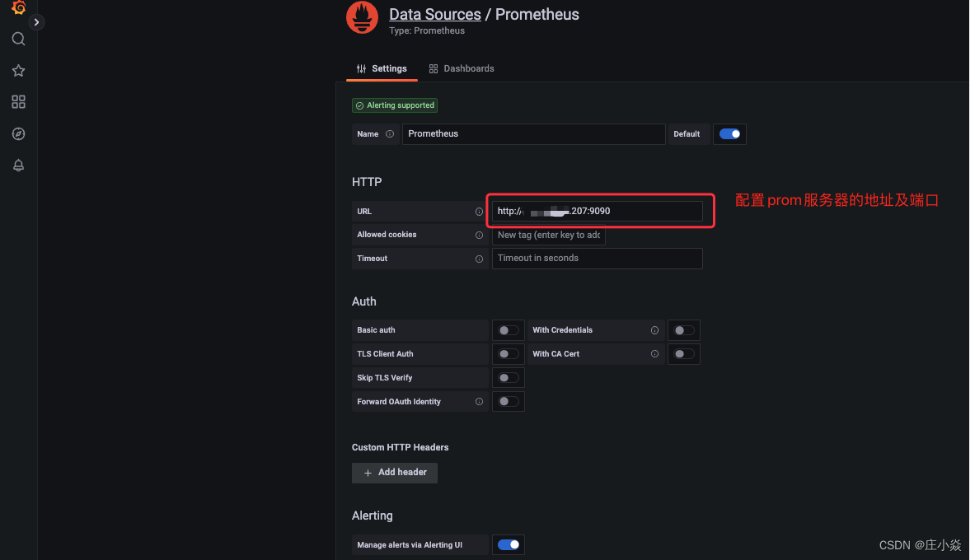
Task: Open Alerting via the bell icon
Action: pos(19,166)
